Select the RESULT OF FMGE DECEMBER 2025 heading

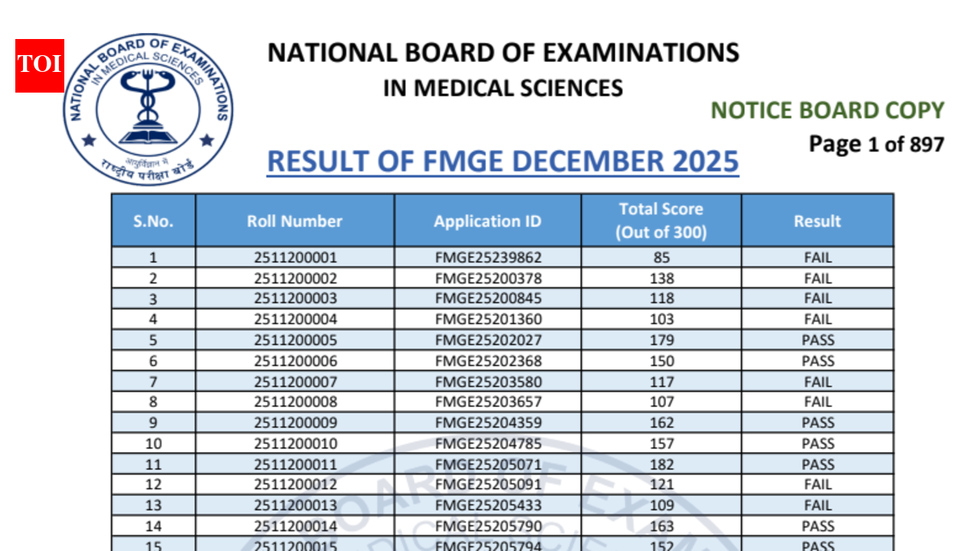click(503, 161)
